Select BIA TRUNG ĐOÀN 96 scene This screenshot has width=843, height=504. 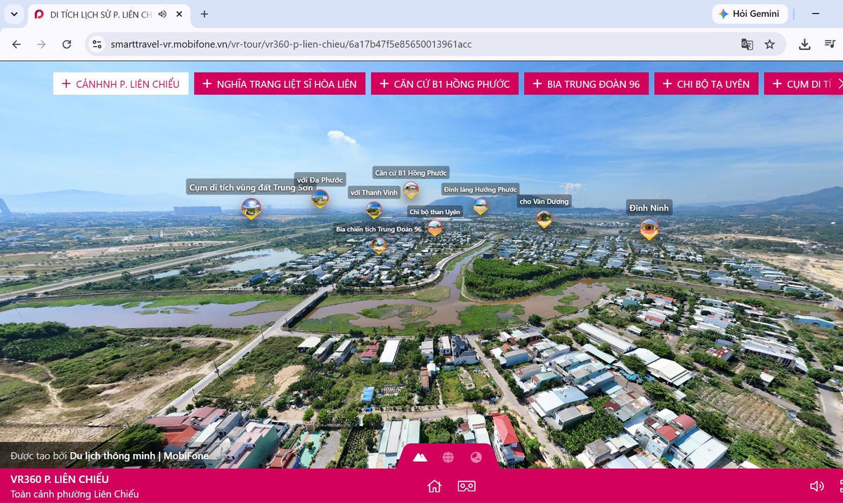[587, 84]
